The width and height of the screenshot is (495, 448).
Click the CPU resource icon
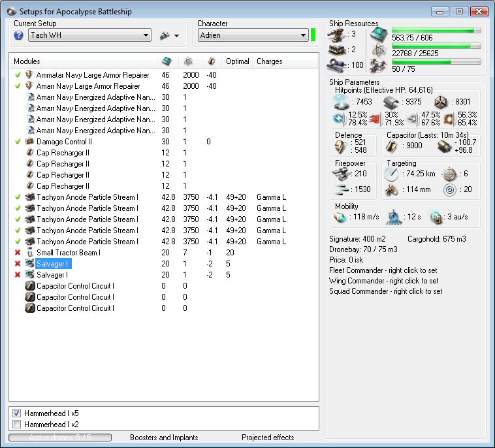pos(379,34)
